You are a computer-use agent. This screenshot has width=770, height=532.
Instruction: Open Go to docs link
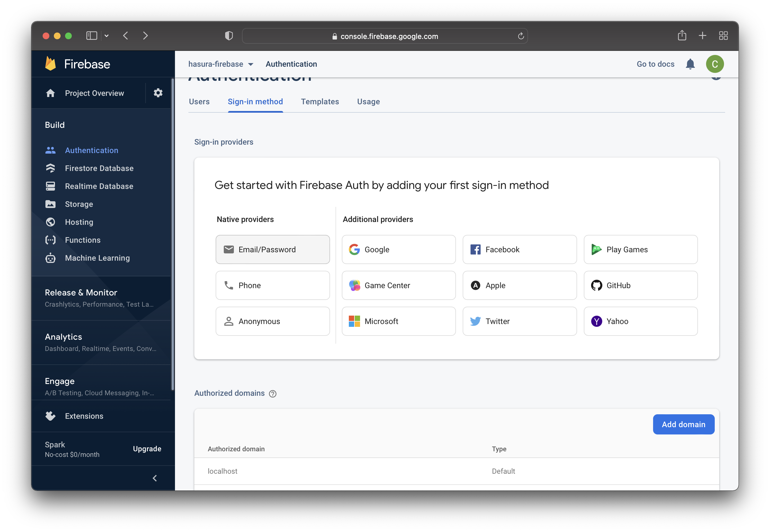655,64
